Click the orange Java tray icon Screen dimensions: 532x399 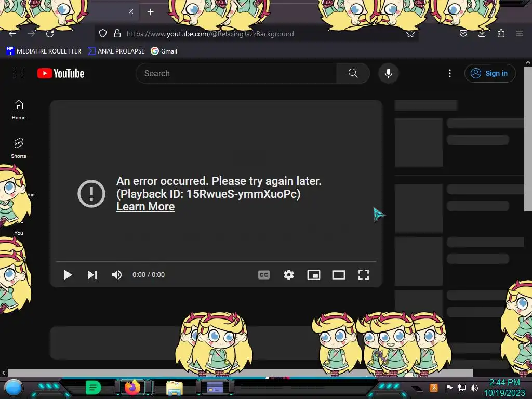point(434,388)
